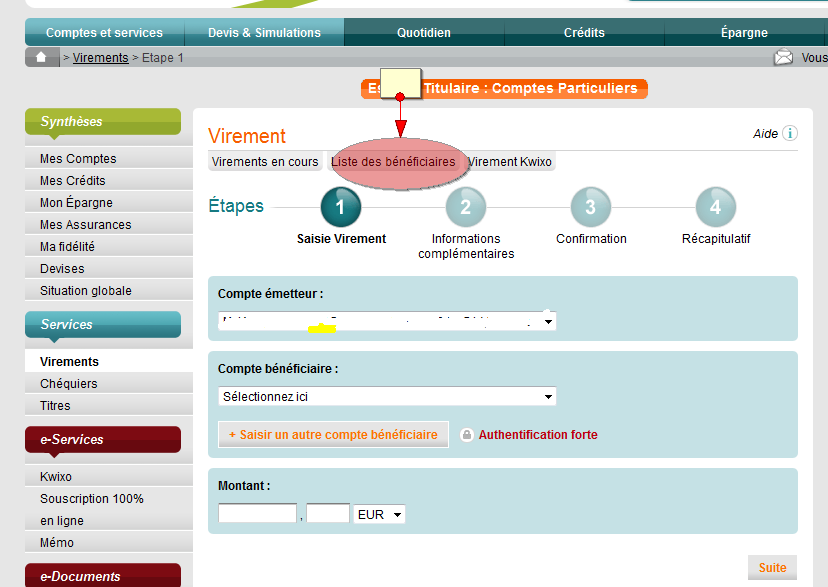Click the 'Saisie Virement' step label
Image resolution: width=828 pixels, height=587 pixels.
[x=341, y=239]
